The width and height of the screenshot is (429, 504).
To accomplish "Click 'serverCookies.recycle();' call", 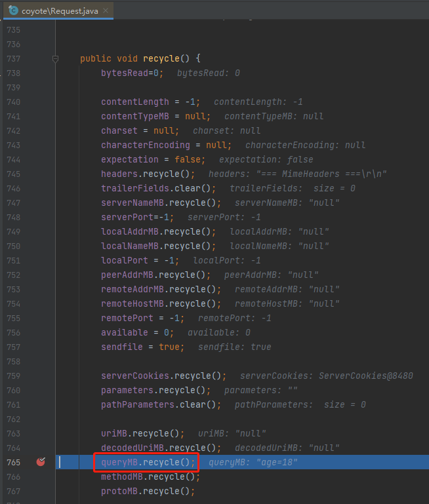I will point(164,376).
